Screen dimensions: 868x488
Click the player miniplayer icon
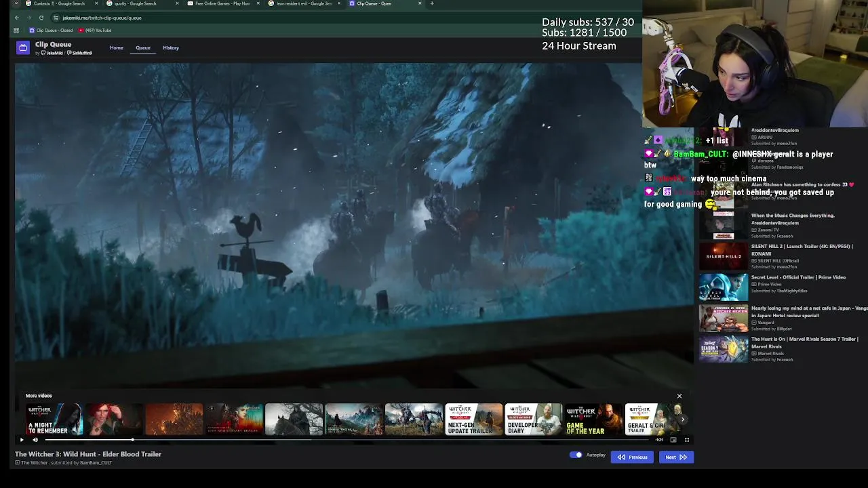tap(673, 440)
